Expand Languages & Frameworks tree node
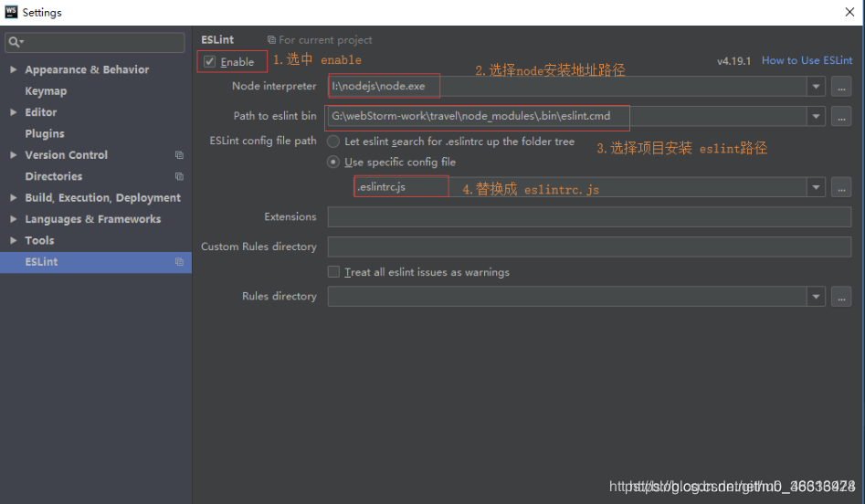The width and height of the screenshot is (865, 504). 13,219
